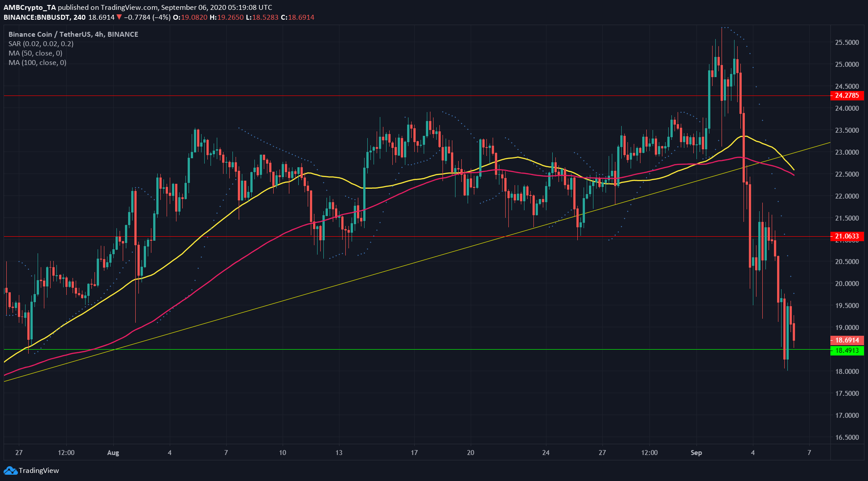Click the AMBCrypto_TA author name

(30, 8)
